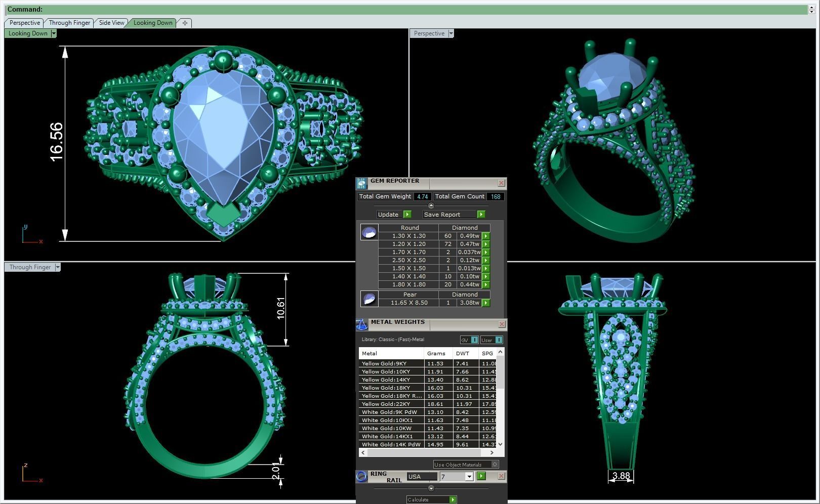Image resolution: width=820 pixels, height=504 pixels.
Task: Switch to the Through Finger tab
Action: pyautogui.click(x=69, y=23)
